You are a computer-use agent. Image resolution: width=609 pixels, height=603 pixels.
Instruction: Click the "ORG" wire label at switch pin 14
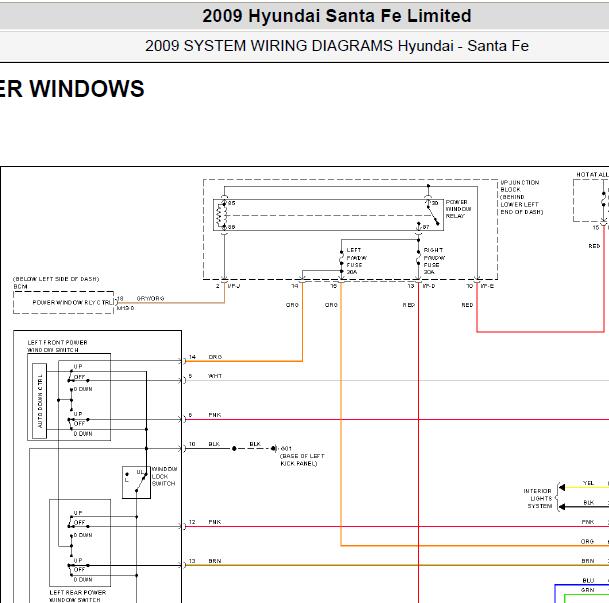[x=215, y=357]
